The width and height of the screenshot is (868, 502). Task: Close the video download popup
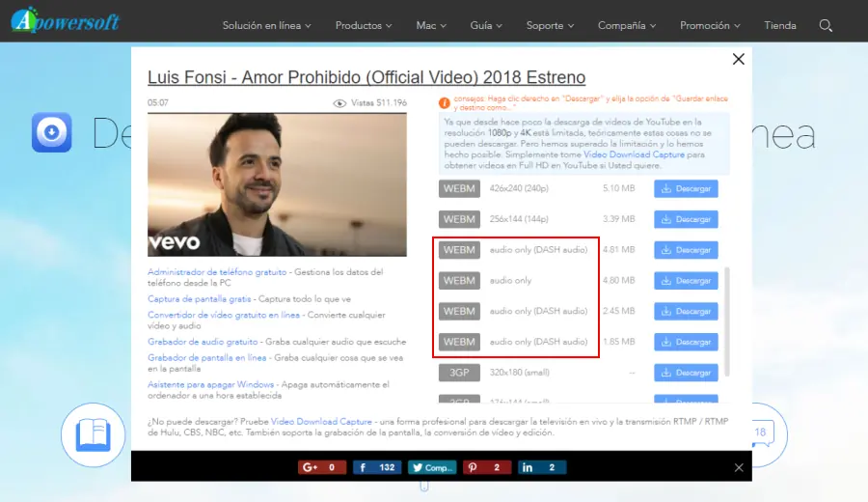[739, 59]
